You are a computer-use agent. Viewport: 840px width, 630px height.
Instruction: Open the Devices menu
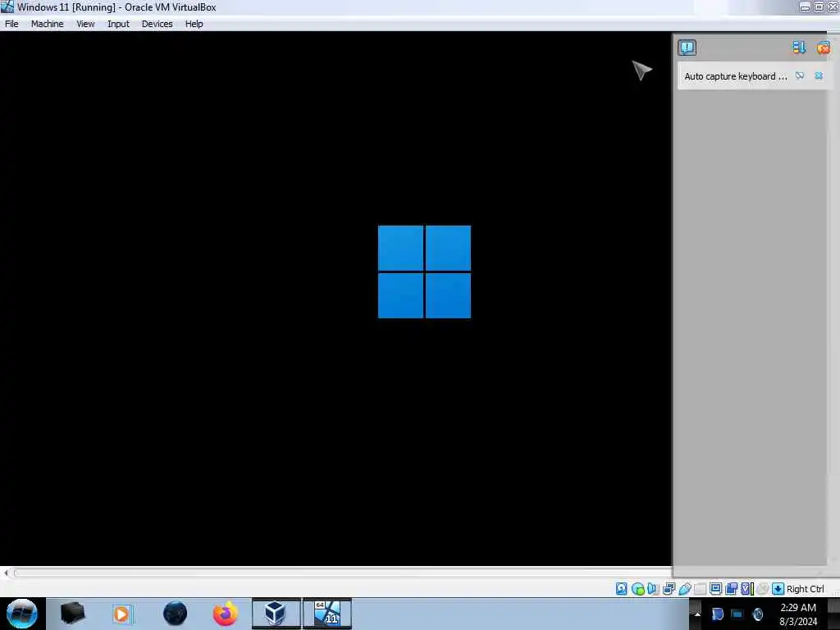pyautogui.click(x=157, y=24)
